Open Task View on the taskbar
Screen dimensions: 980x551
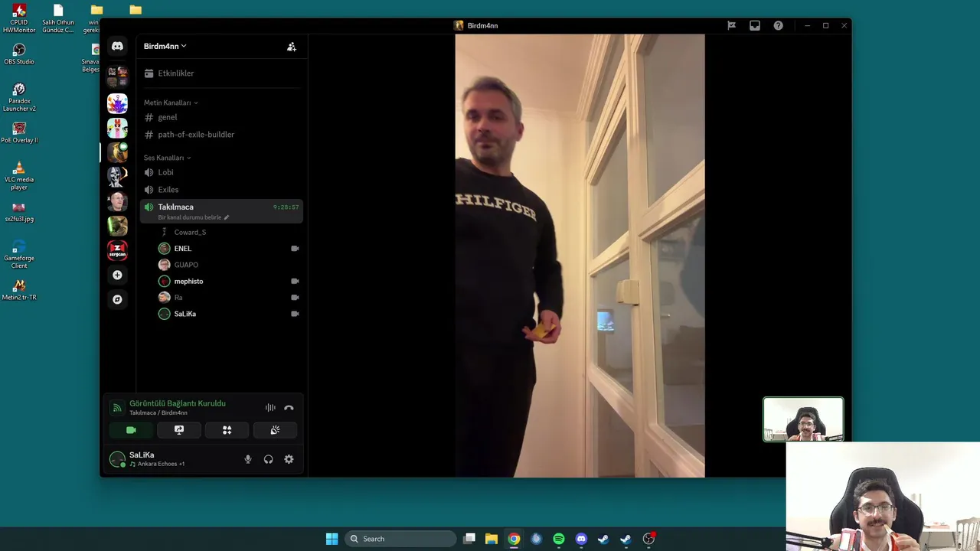[469, 539]
